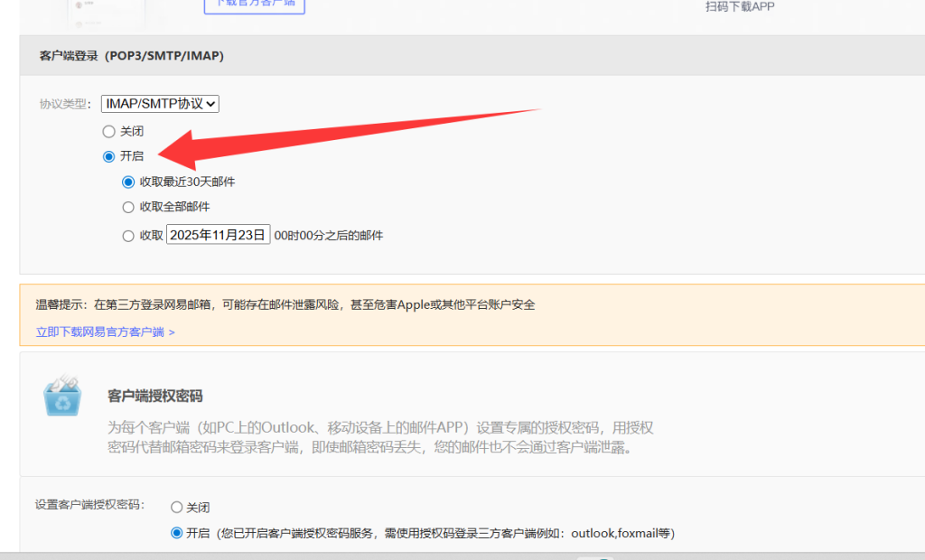The image size is (925, 560).
Task: Click the 温馨提示 warning banner text
Action: (x=285, y=305)
